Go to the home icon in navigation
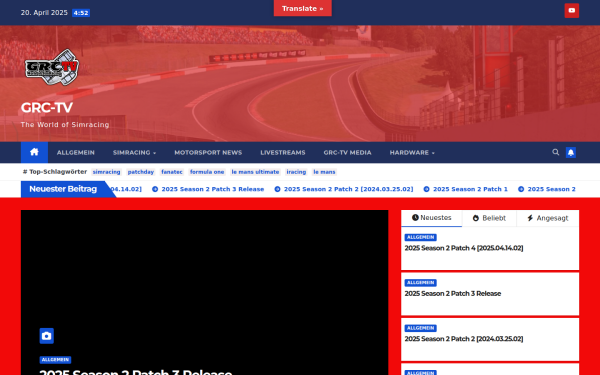 point(34,152)
